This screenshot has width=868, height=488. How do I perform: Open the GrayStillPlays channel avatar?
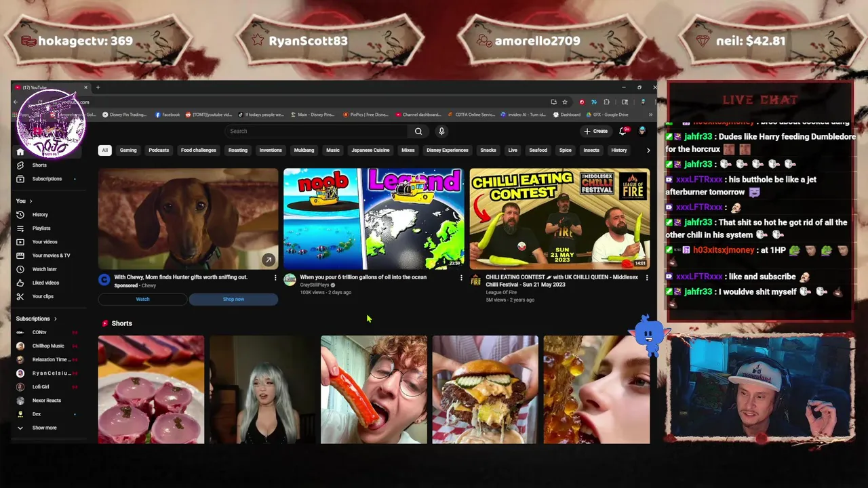click(290, 279)
